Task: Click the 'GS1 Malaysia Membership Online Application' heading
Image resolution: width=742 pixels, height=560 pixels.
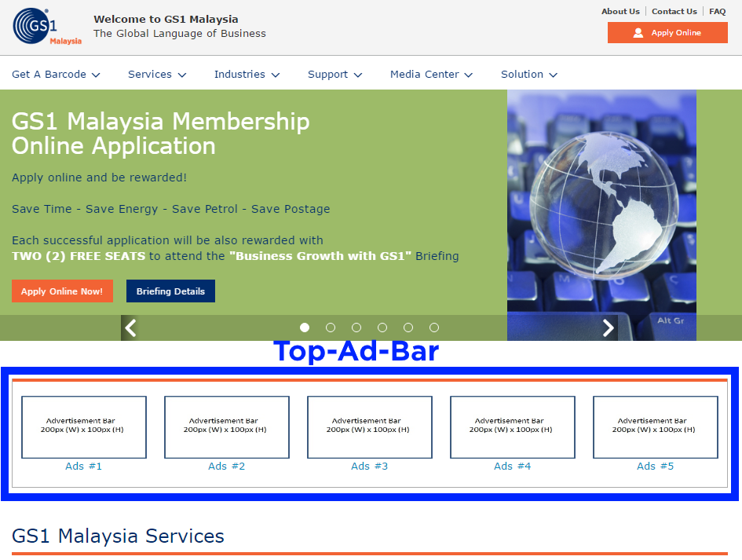Action: point(161,134)
